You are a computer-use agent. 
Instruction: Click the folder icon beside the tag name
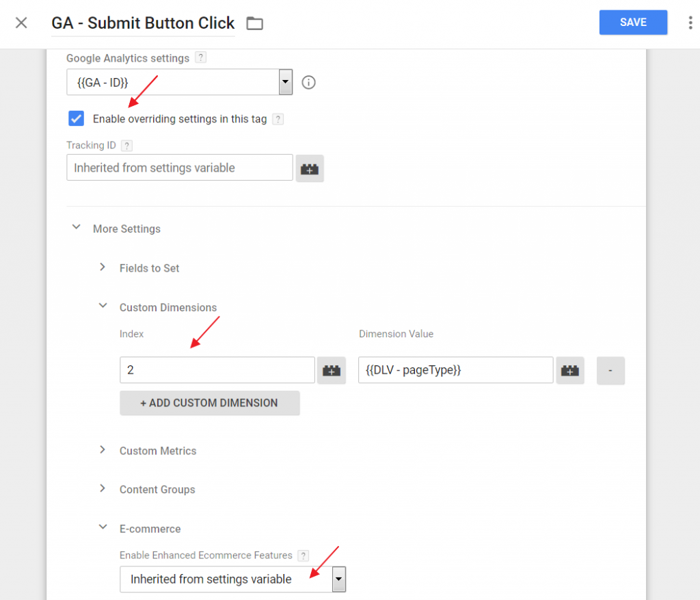254,23
